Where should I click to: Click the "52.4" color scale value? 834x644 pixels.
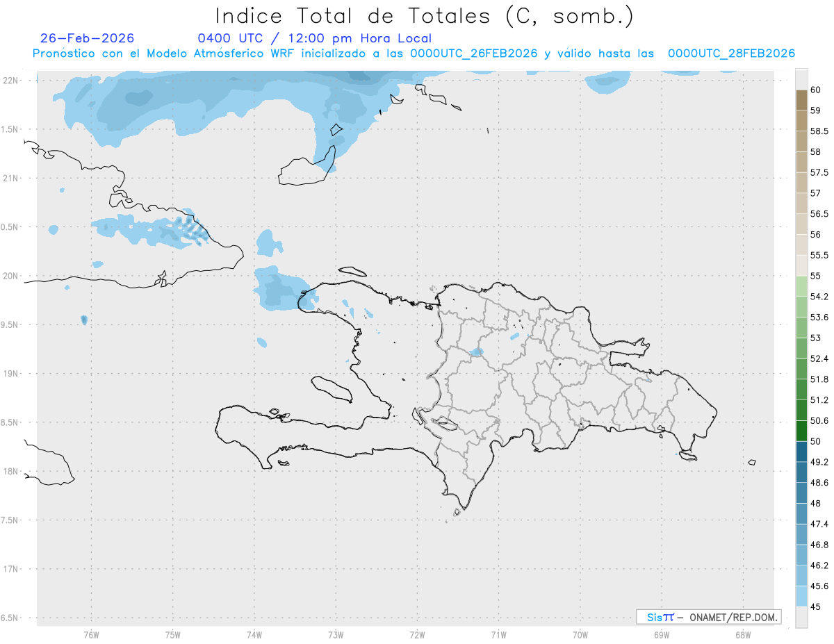[x=819, y=358]
